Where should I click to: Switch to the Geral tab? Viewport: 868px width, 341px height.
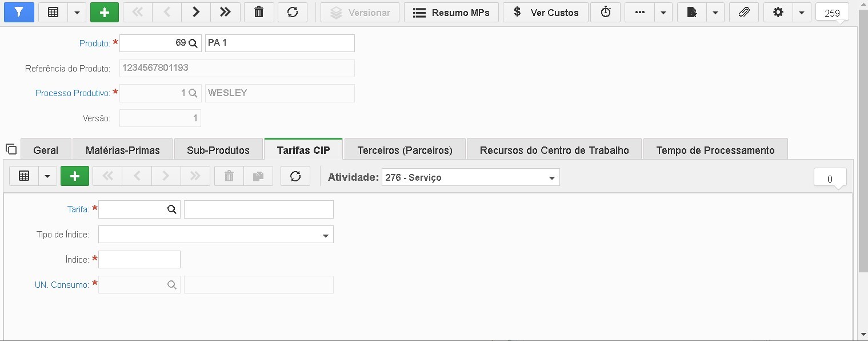(46, 150)
